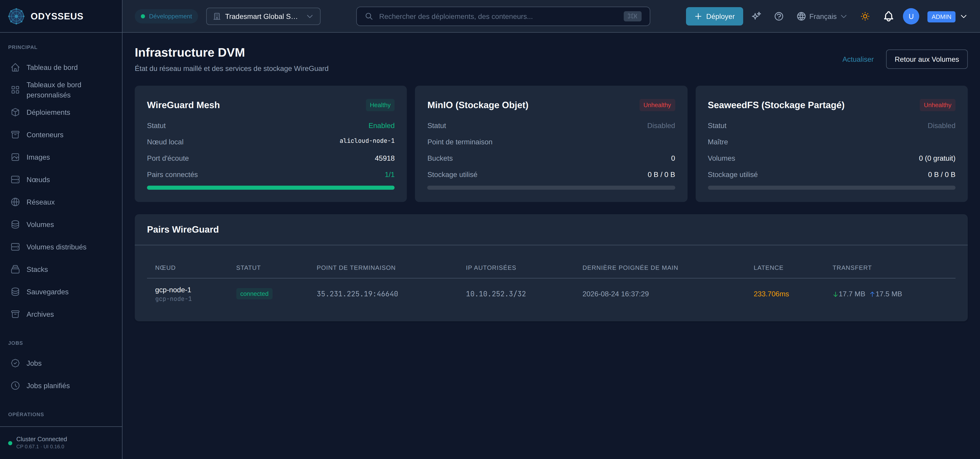Click the user avatar U
The width and height of the screenshot is (980, 459).
(x=911, y=16)
